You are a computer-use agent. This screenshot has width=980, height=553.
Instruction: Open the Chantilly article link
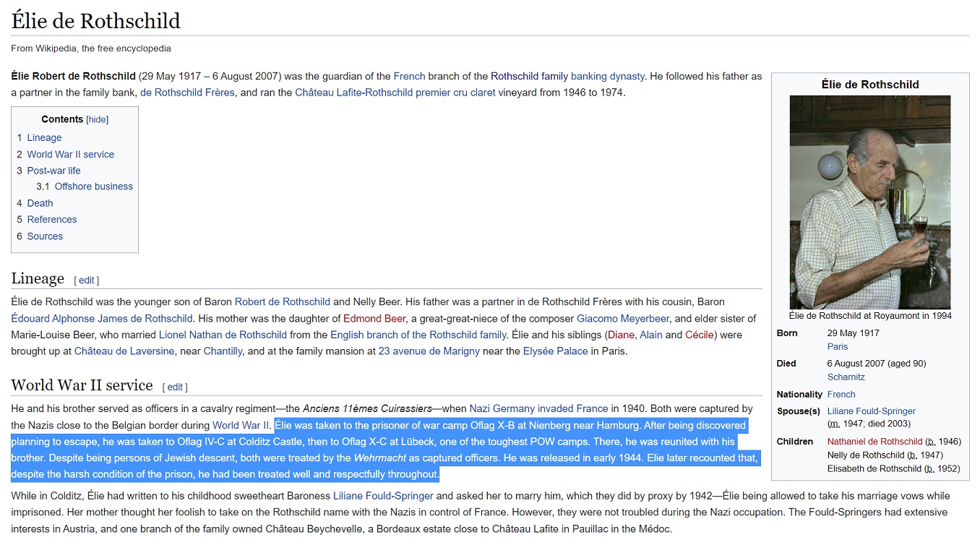pyautogui.click(x=223, y=351)
